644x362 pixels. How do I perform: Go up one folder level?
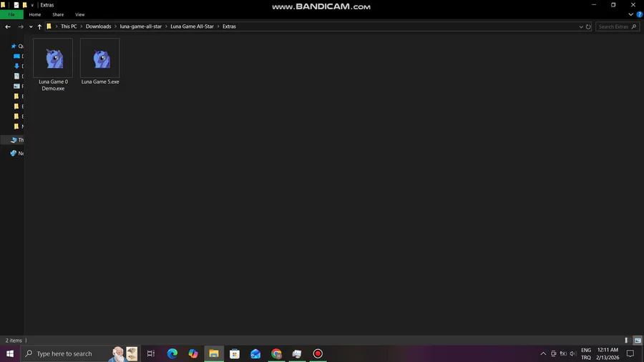pyautogui.click(x=39, y=26)
